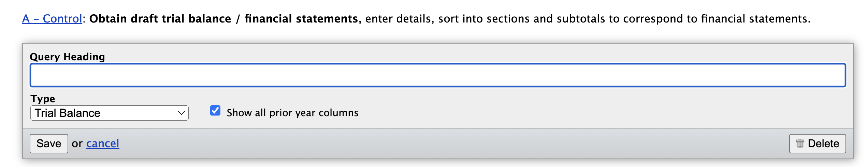Focus the Query Heading text field

click(438, 75)
